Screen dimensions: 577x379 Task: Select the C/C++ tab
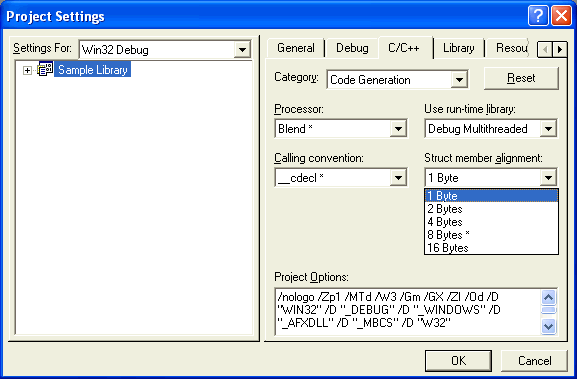pos(404,47)
